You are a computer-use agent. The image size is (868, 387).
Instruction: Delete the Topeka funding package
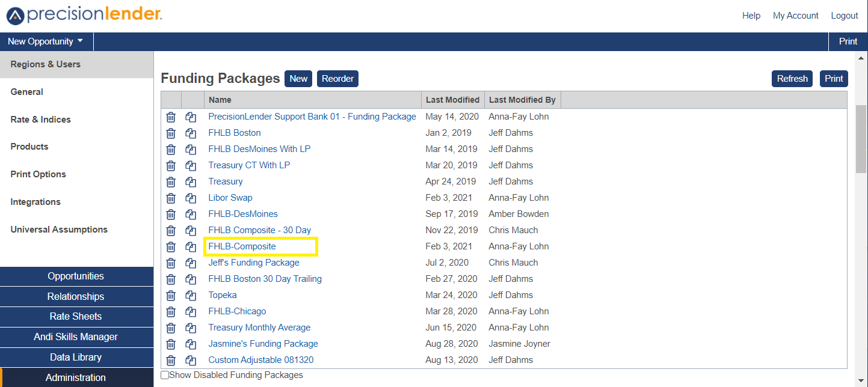[171, 295]
